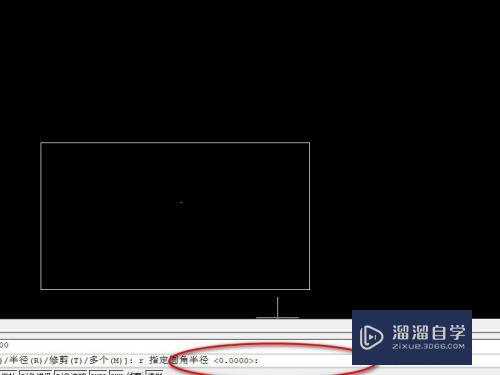Choose the 半径(R) command option
This screenshot has width=500, height=375.
point(26,360)
